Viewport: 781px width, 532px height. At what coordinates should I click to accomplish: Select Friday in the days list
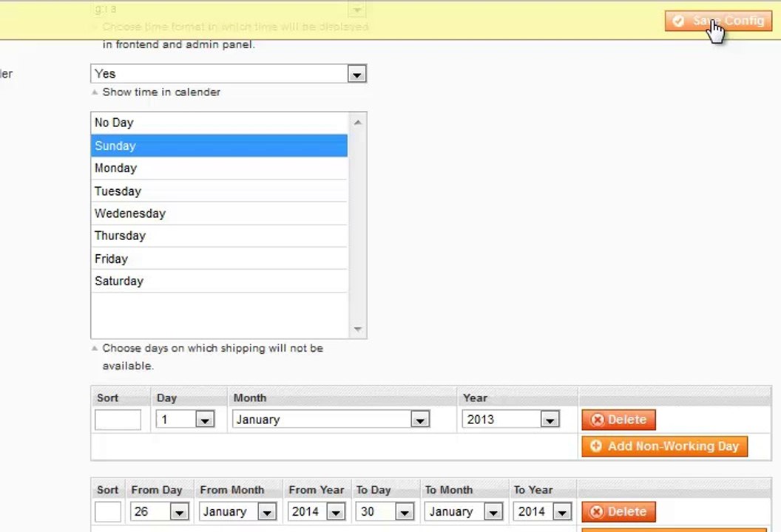[219, 259]
